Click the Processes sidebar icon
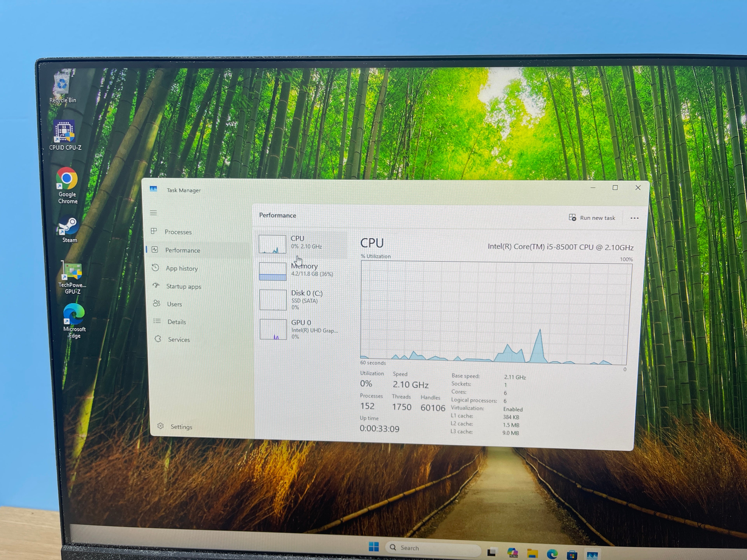This screenshot has width=747, height=560. (x=154, y=231)
